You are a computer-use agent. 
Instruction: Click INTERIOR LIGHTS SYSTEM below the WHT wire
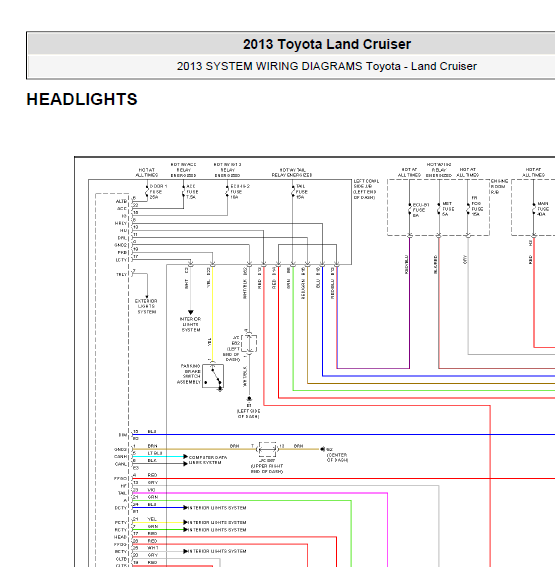click(x=191, y=324)
